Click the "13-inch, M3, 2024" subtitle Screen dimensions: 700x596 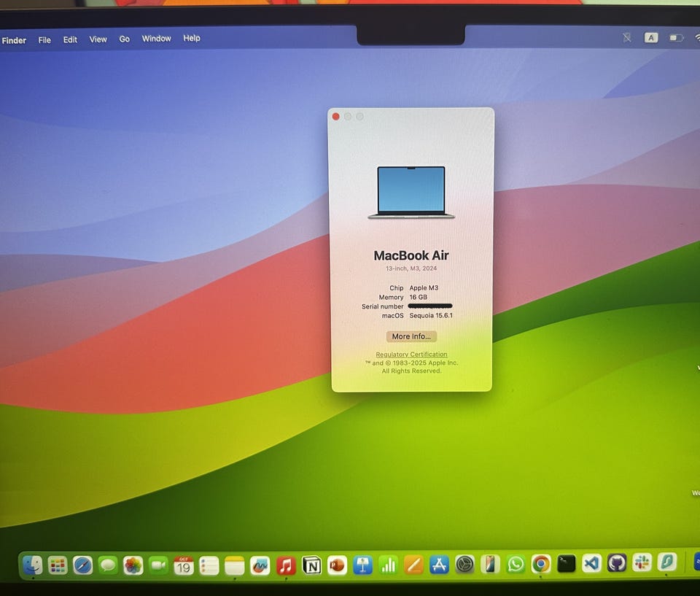pos(411,268)
